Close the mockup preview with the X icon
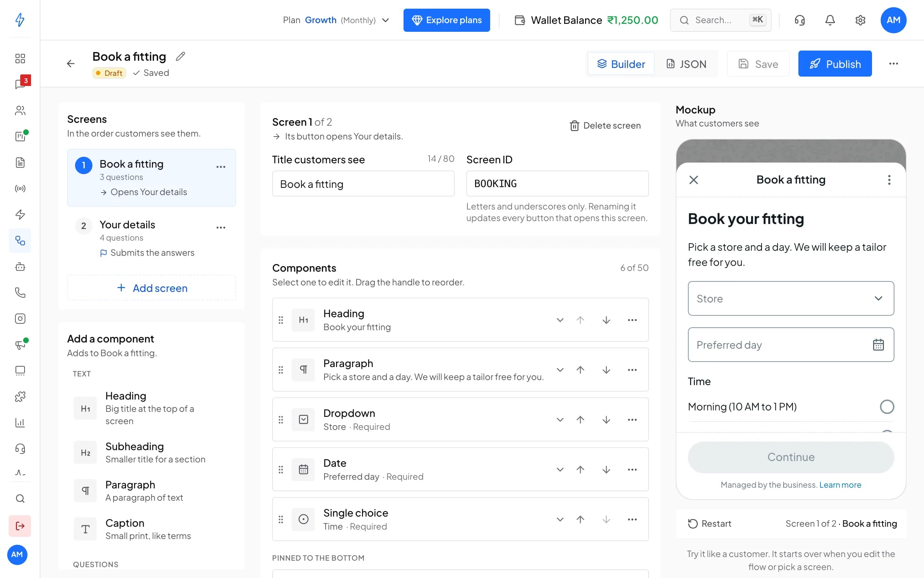924x578 pixels. 694,180
